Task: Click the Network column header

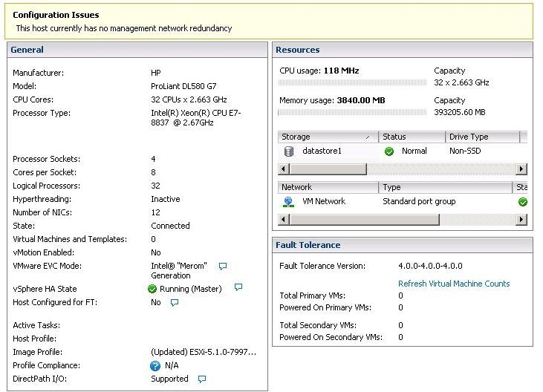Action: (x=328, y=188)
